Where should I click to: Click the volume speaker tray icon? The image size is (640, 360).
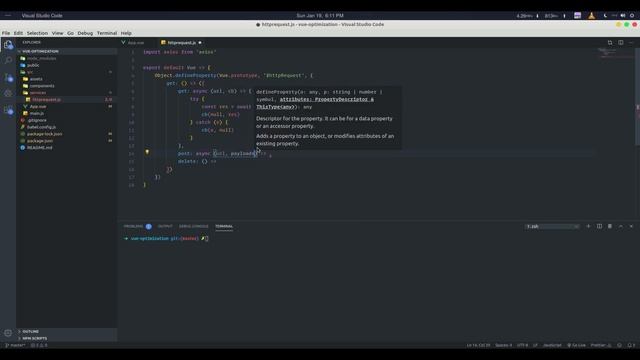(x=623, y=16)
